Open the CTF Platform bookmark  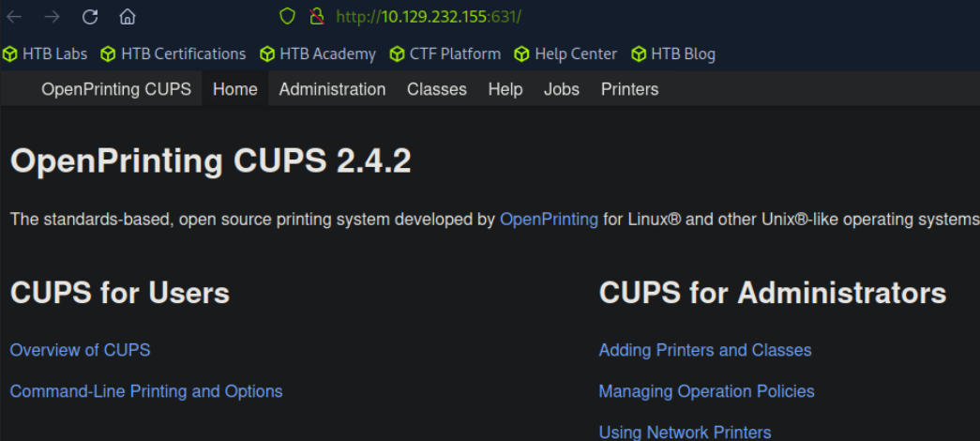tap(445, 54)
